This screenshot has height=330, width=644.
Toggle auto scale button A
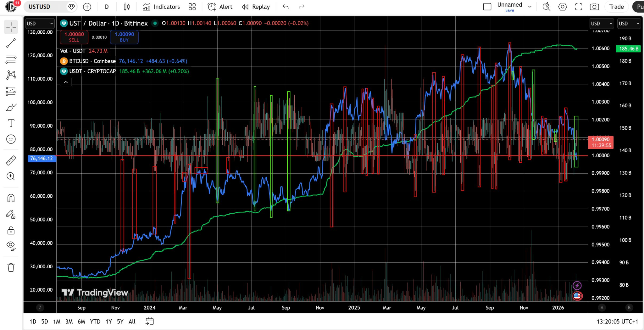point(602,308)
